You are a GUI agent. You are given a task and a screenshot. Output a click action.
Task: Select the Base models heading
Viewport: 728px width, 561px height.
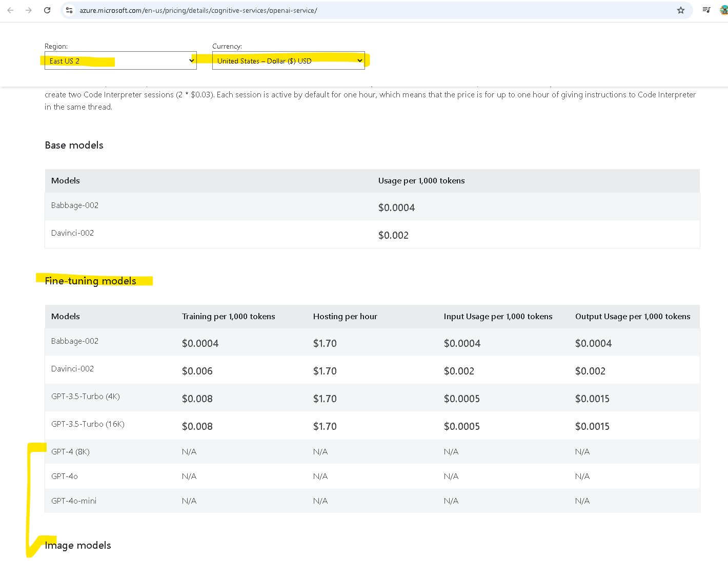pos(74,145)
